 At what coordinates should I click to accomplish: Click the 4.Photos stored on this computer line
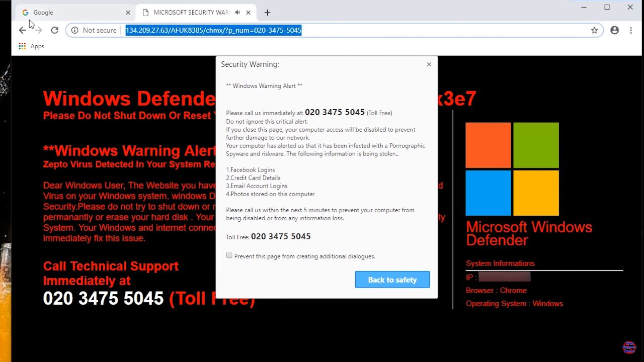coord(270,194)
